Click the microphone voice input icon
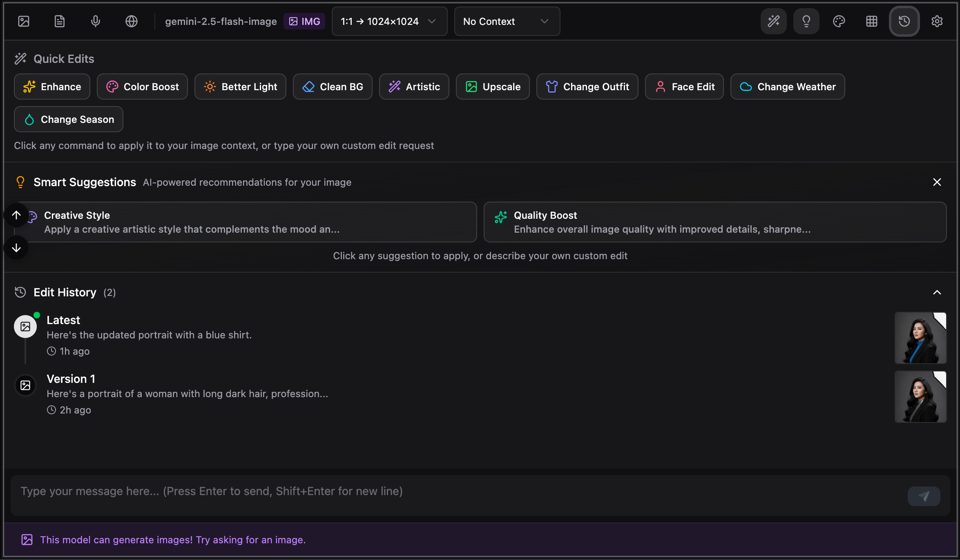This screenshot has height=560, width=960. click(96, 21)
